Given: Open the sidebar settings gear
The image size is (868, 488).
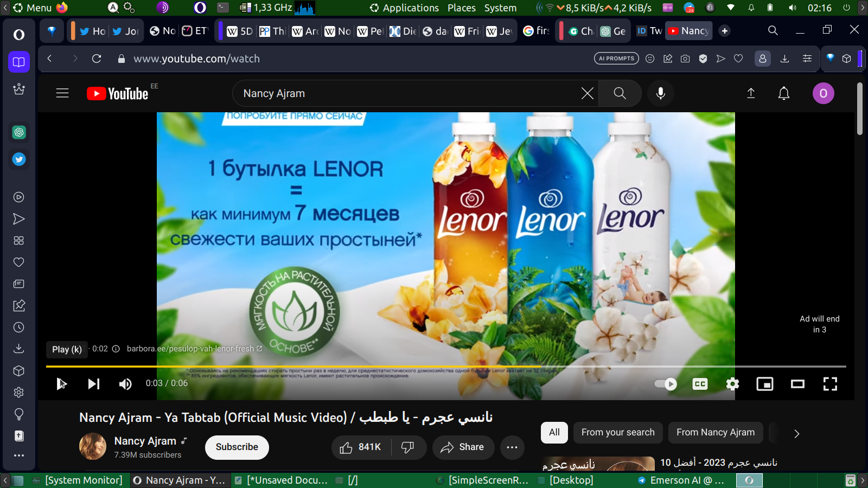Looking at the screenshot, I should 19,393.
